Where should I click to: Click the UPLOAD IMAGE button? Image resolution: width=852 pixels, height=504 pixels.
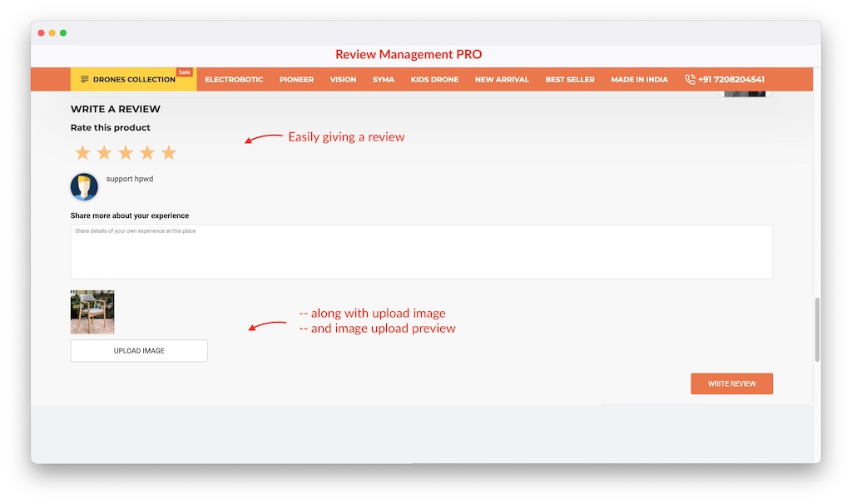pyautogui.click(x=138, y=350)
